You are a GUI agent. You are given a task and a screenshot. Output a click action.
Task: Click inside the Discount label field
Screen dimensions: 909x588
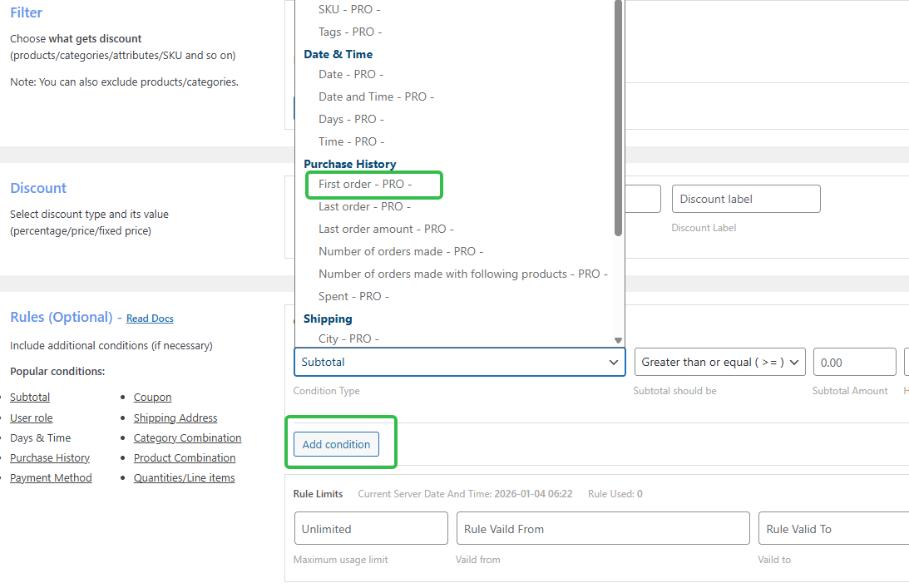[x=745, y=199]
